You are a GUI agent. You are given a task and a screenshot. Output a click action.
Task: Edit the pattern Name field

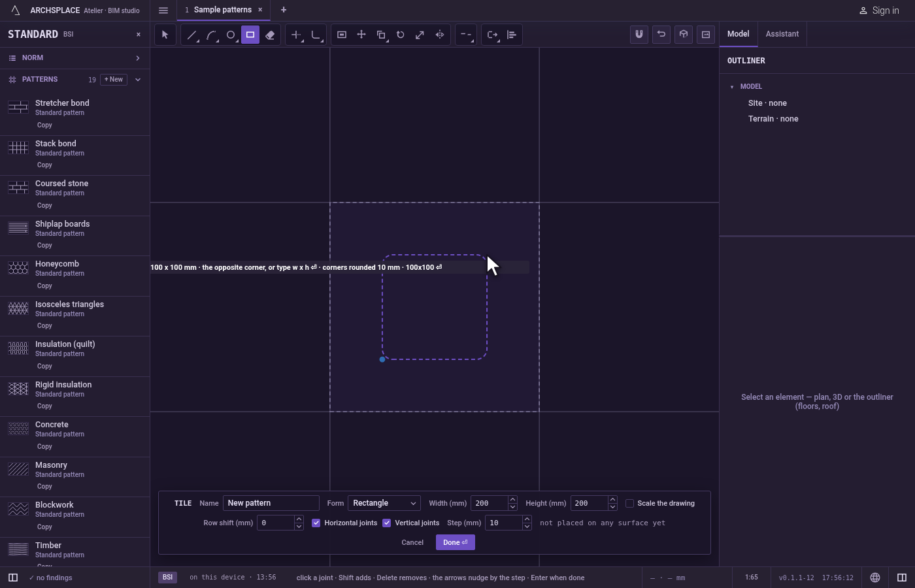271,503
